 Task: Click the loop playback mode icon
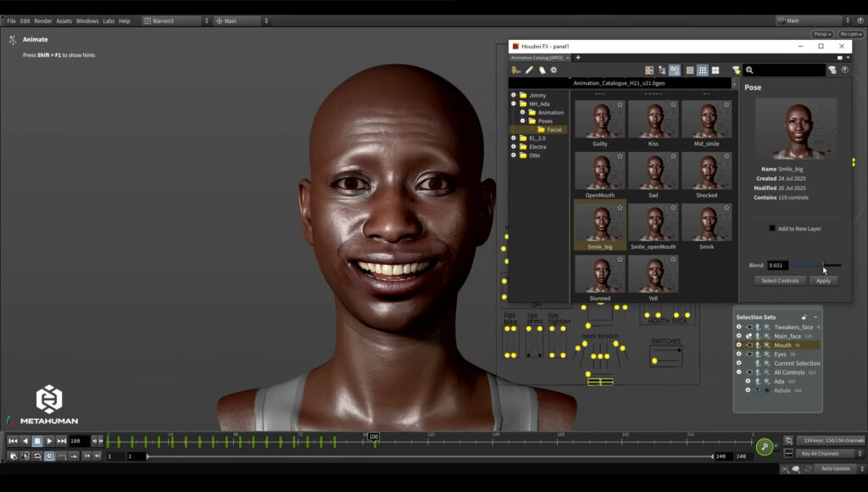point(37,456)
